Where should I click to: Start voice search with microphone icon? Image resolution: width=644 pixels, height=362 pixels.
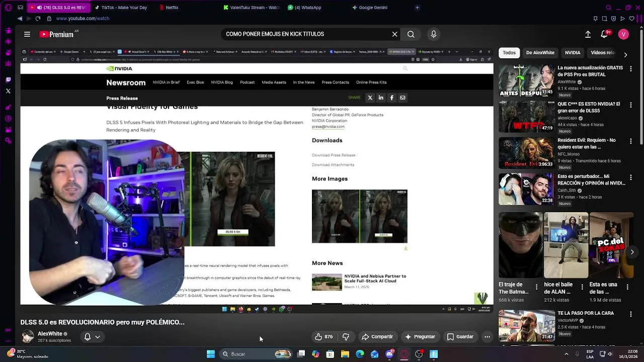[434, 34]
